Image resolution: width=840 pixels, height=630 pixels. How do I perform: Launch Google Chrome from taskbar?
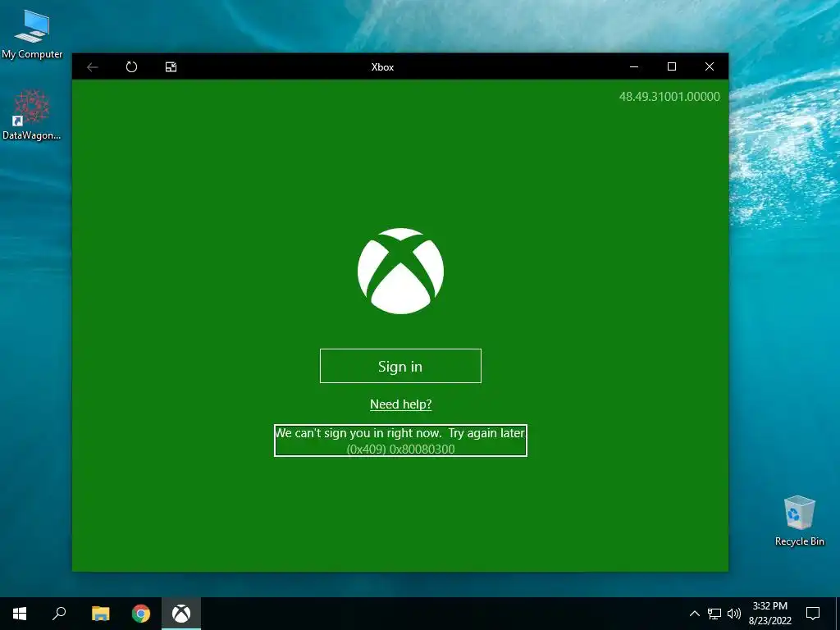coord(141,614)
